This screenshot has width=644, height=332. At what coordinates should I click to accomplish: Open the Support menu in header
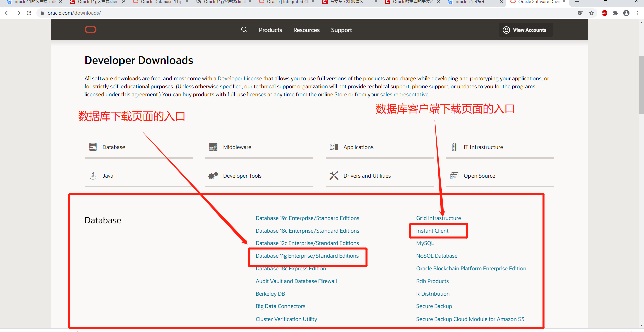click(341, 30)
